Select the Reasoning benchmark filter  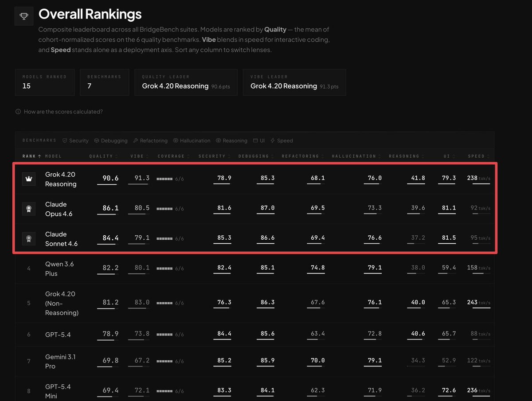pyautogui.click(x=231, y=140)
